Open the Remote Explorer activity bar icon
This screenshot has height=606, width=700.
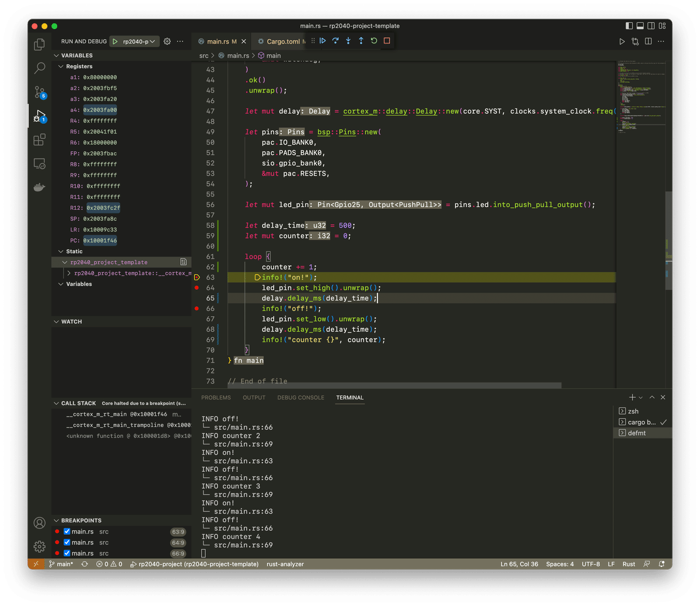tap(39, 163)
